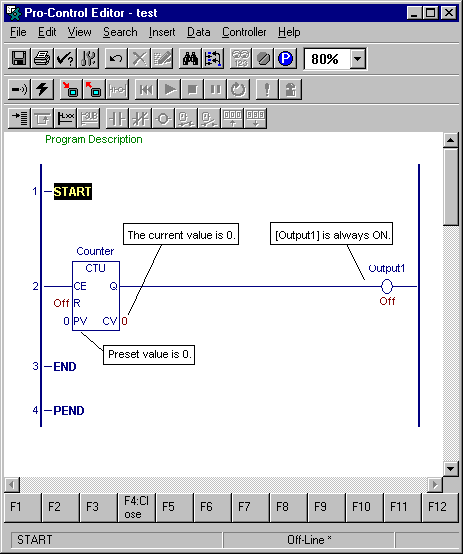The height and width of the screenshot is (554, 463).
Task: Click the insert rung arrow-to-lines icon
Action: (x=19, y=118)
